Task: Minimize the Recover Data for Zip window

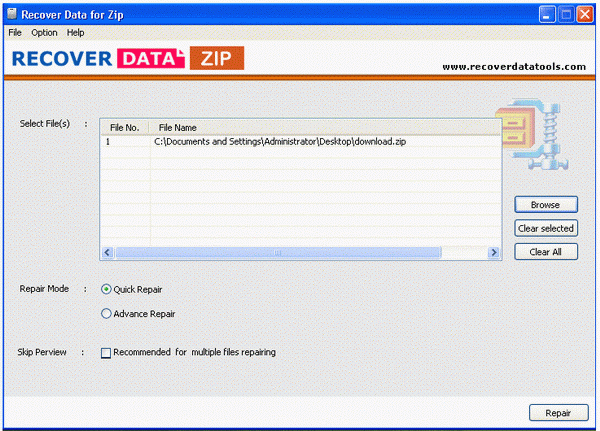Action: [547, 15]
